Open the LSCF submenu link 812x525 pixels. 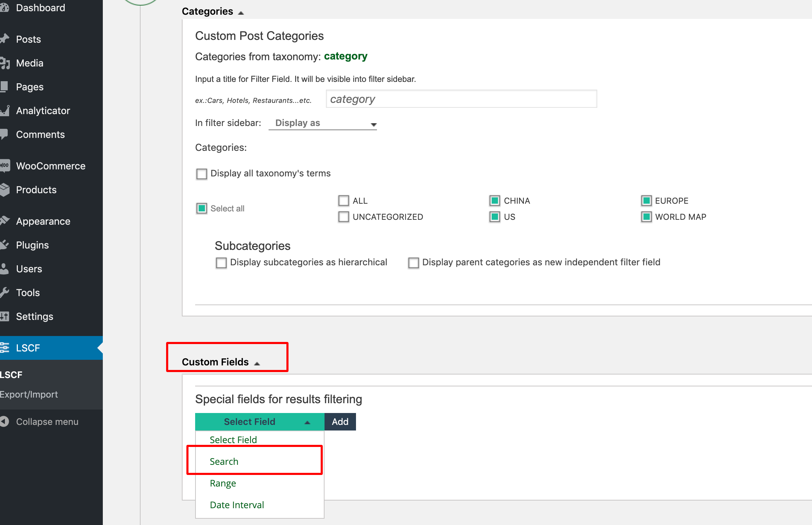coord(11,375)
